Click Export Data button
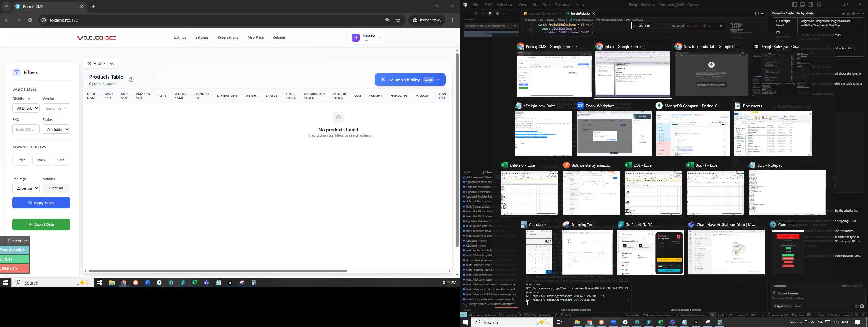This screenshot has height=327, width=868. [41, 224]
